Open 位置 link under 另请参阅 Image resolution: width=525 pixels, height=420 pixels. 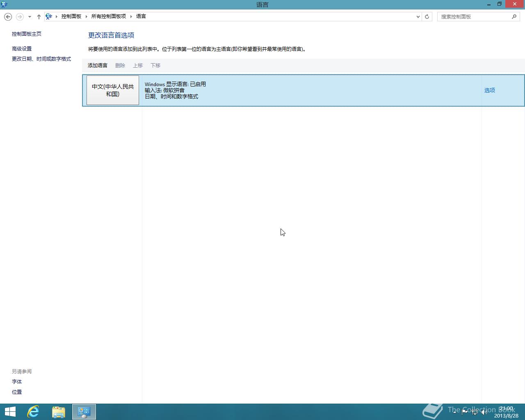pyautogui.click(x=17, y=392)
